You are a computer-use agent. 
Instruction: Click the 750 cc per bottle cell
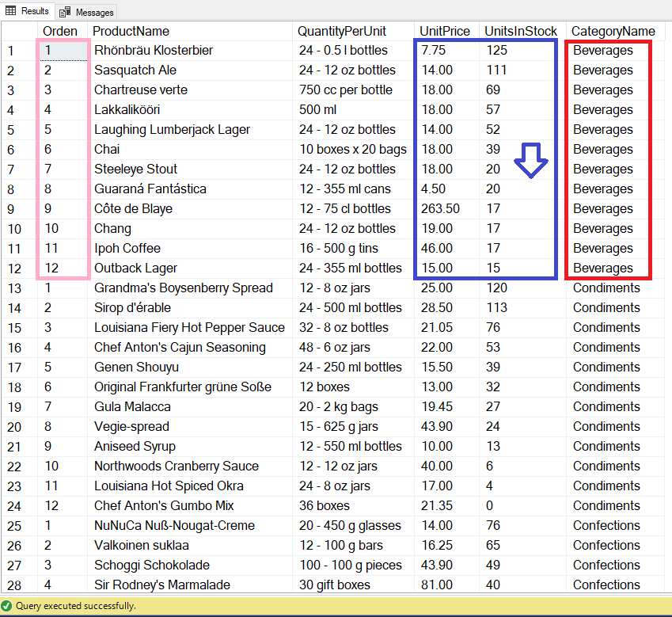point(354,90)
